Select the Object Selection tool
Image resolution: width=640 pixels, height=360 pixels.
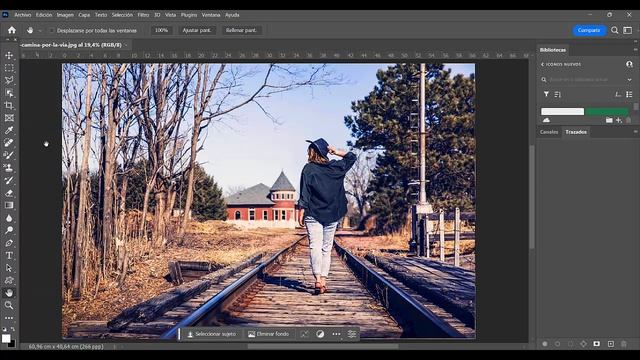click(x=9, y=93)
